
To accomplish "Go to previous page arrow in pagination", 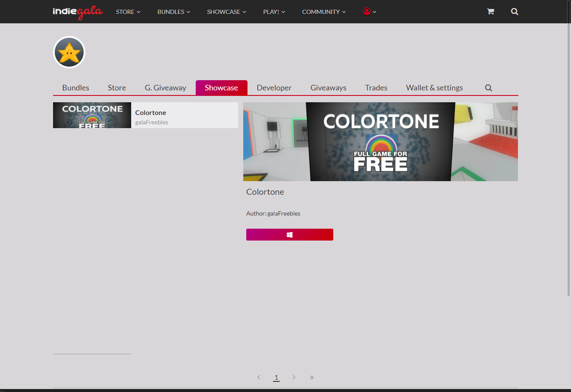I will point(259,377).
